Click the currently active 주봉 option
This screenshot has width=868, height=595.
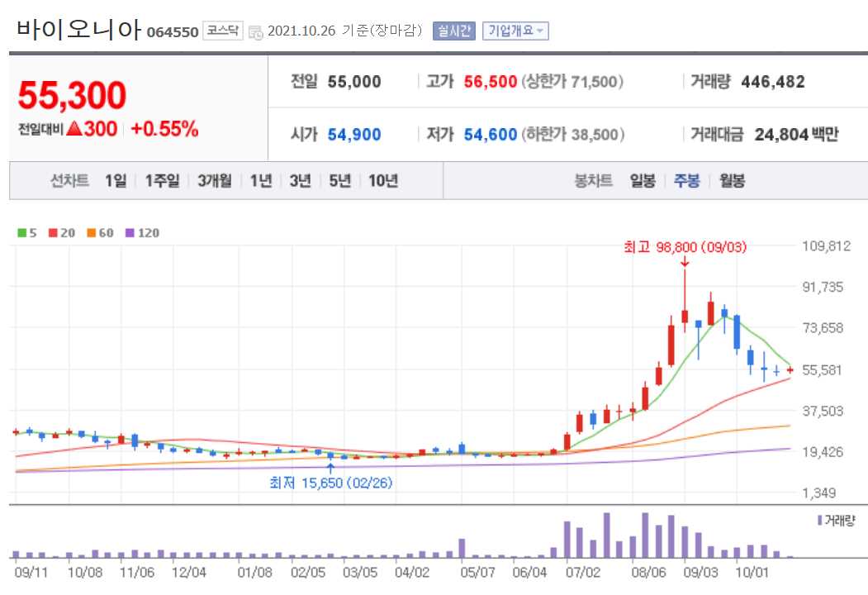coord(687,180)
